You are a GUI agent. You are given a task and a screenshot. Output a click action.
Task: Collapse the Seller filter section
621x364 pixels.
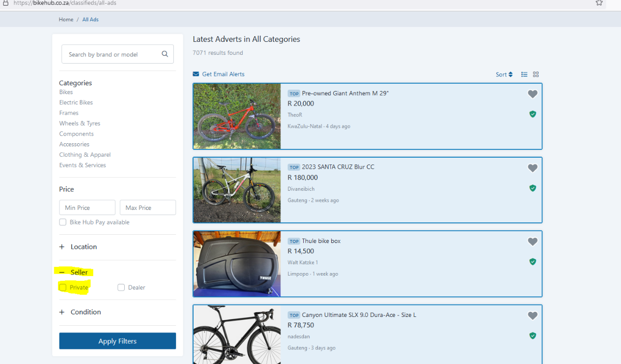coord(62,272)
